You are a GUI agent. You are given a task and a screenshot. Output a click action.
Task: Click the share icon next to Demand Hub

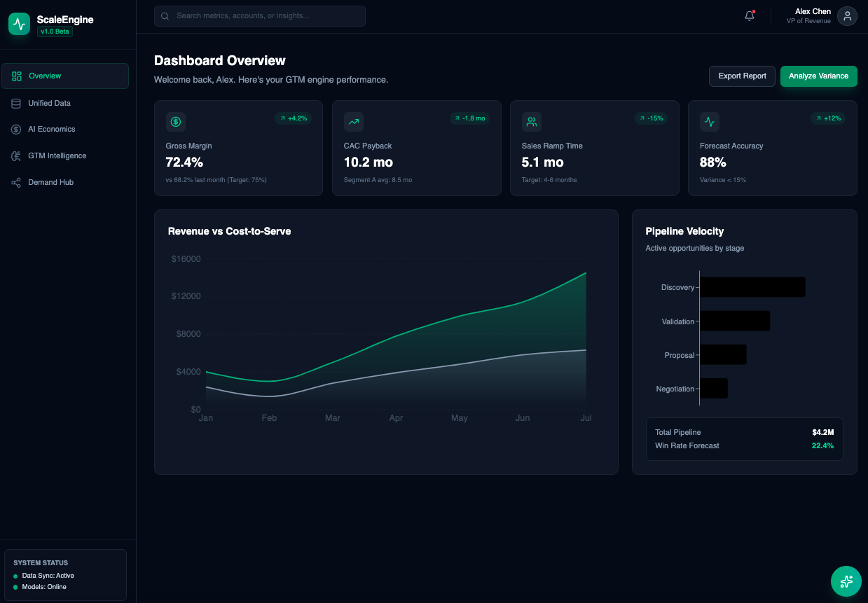15,182
